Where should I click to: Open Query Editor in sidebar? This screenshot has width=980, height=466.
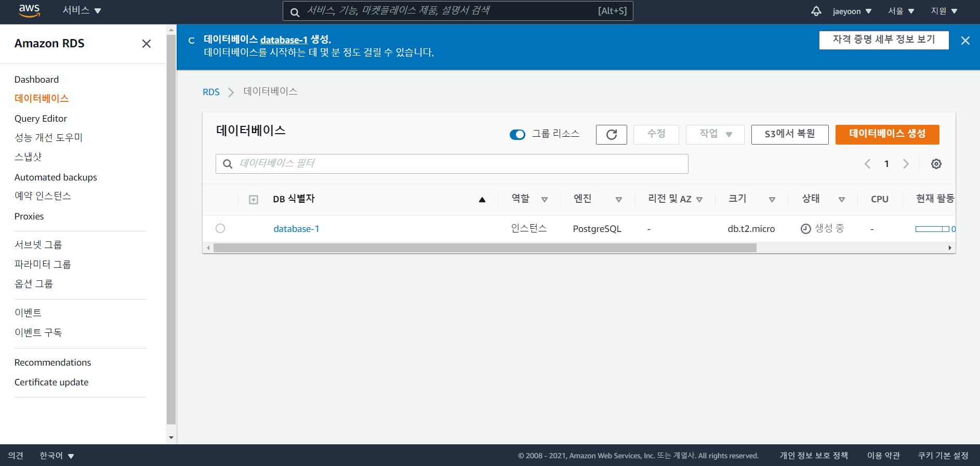coord(41,119)
